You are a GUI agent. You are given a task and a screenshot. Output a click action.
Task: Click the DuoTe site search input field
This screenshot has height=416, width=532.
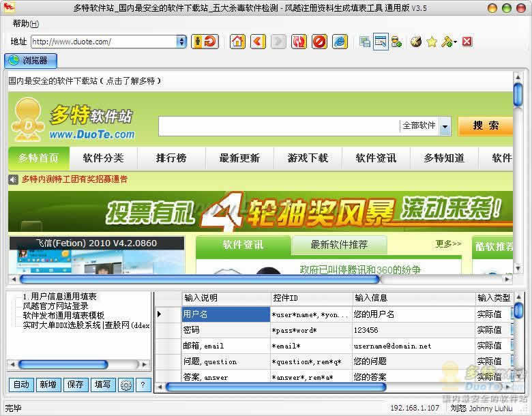tap(279, 126)
